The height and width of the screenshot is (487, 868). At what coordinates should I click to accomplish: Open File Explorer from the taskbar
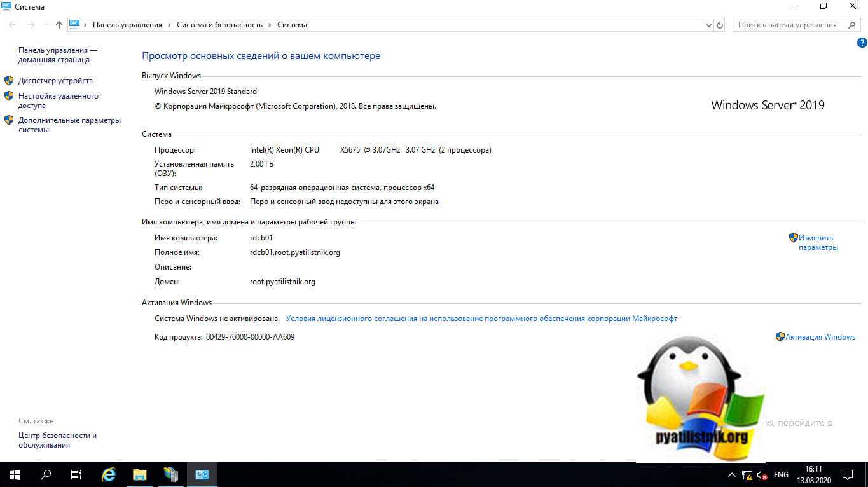pos(140,474)
